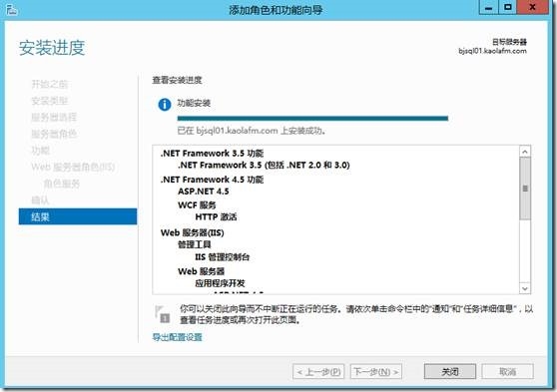Click the '管理工具' row
Image resolution: width=557 pixels, height=392 pixels.
(x=195, y=244)
